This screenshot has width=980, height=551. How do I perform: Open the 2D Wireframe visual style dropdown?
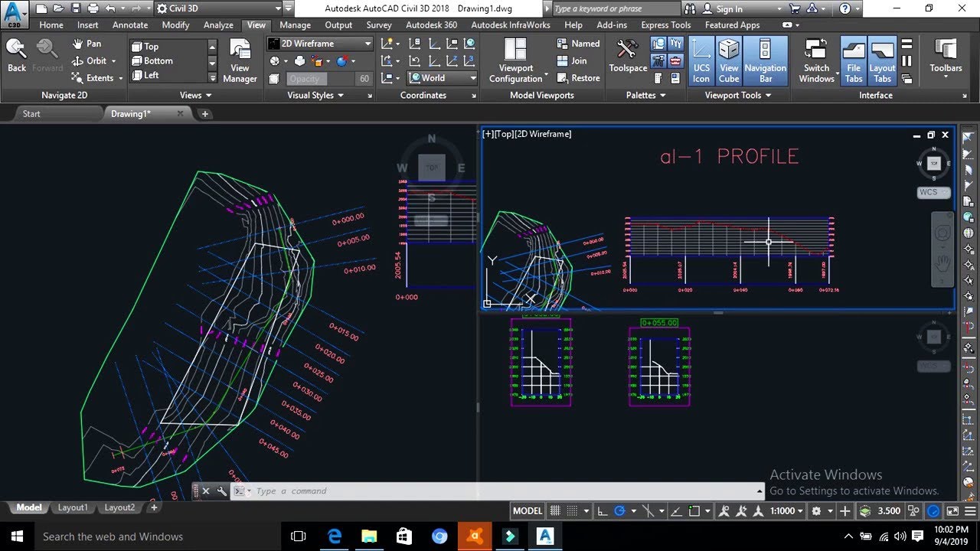click(319, 44)
